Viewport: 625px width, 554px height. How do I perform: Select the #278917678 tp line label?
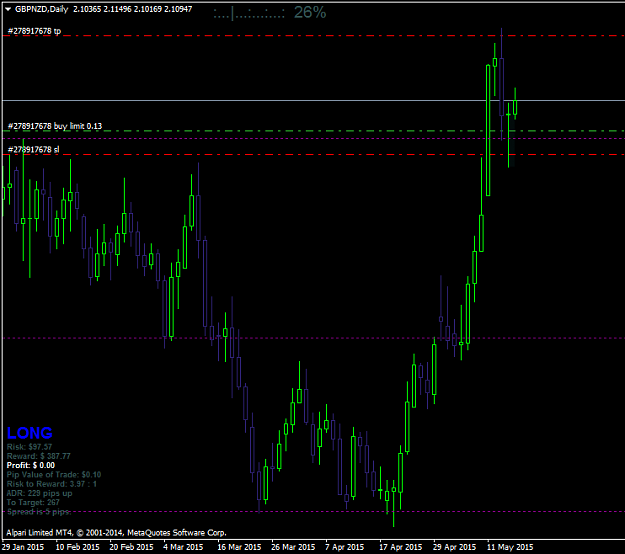34,31
